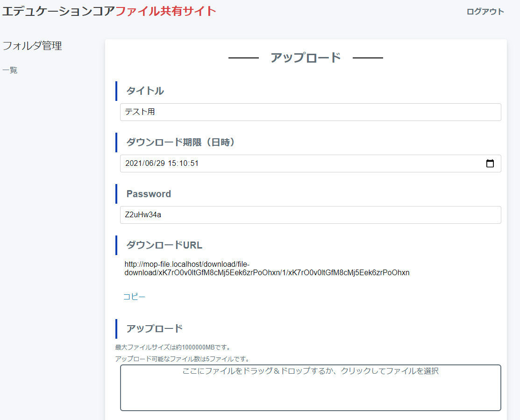Viewport: 520px width, 420px height.
Task: Focus the タイトル field containing テスト用
Action: point(310,112)
